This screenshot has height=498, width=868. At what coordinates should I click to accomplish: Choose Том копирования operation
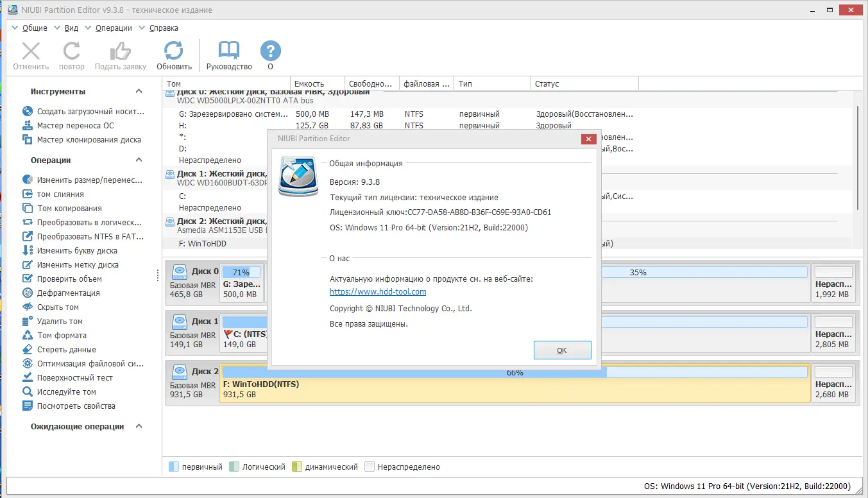coord(62,209)
